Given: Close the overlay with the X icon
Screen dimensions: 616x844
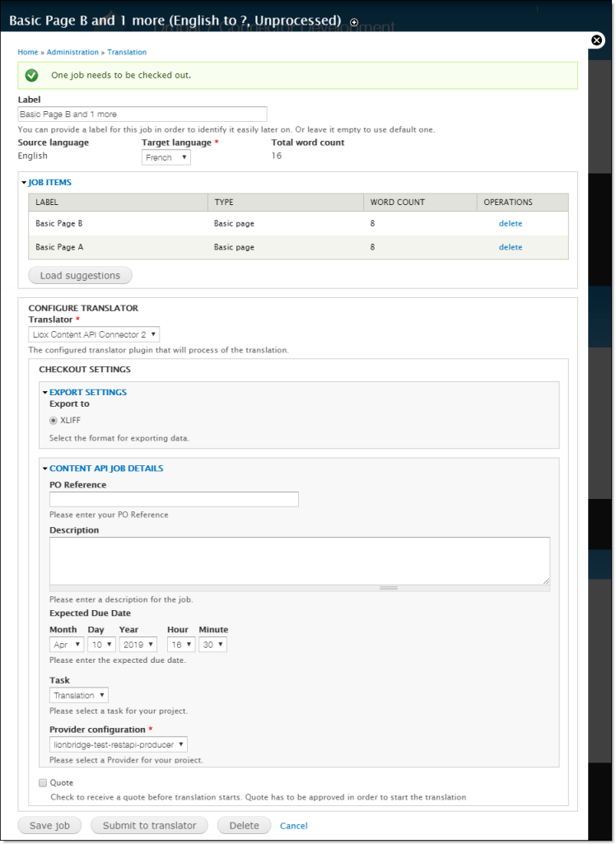Looking at the screenshot, I should (x=597, y=40).
